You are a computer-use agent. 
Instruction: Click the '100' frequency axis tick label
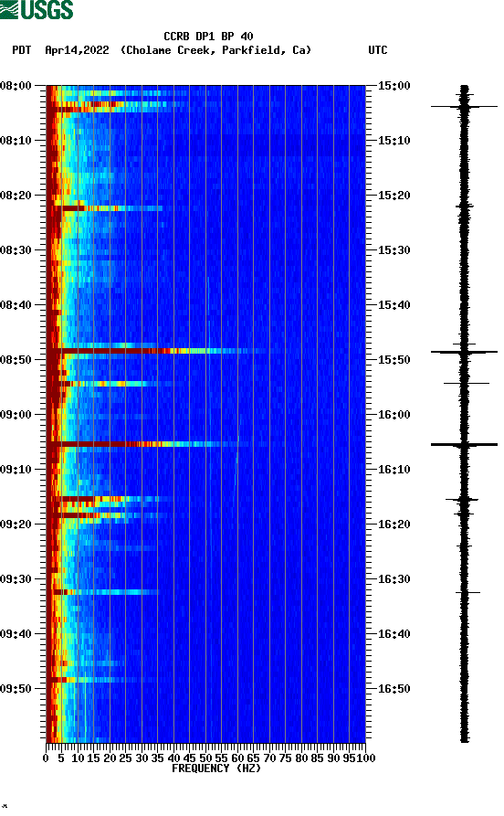coord(366,758)
